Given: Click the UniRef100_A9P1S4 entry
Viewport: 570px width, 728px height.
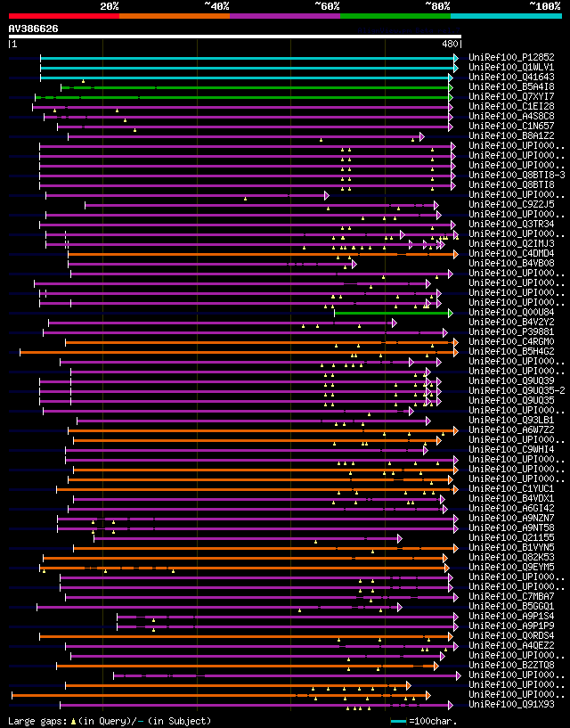Looking at the screenshot, I should coord(511,616).
